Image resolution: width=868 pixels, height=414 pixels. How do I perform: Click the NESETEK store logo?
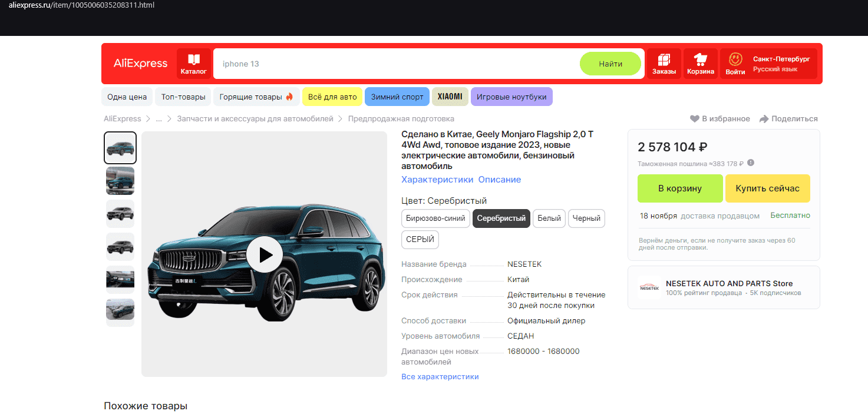649,287
